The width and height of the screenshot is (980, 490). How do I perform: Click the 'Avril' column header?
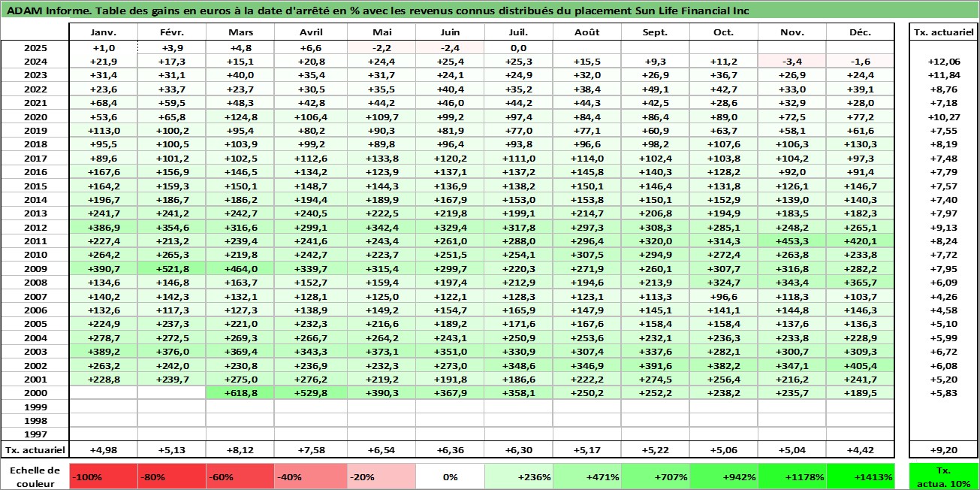tap(310, 33)
